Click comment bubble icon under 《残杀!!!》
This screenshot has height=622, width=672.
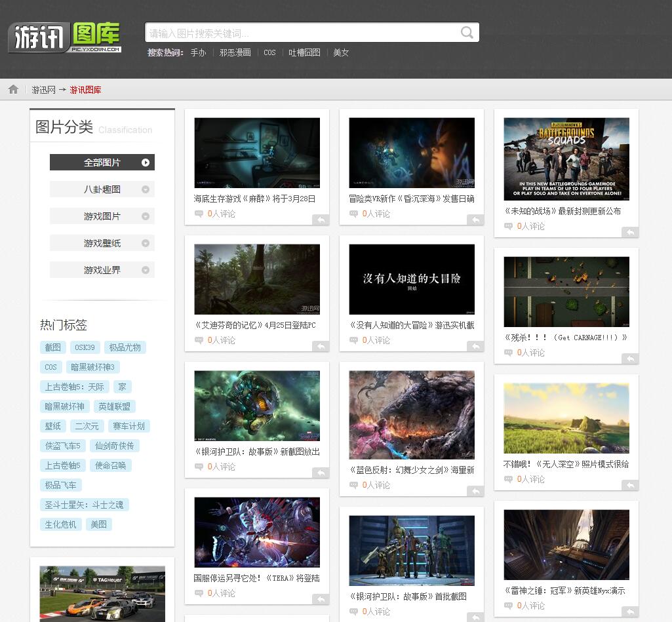pyautogui.click(x=508, y=352)
